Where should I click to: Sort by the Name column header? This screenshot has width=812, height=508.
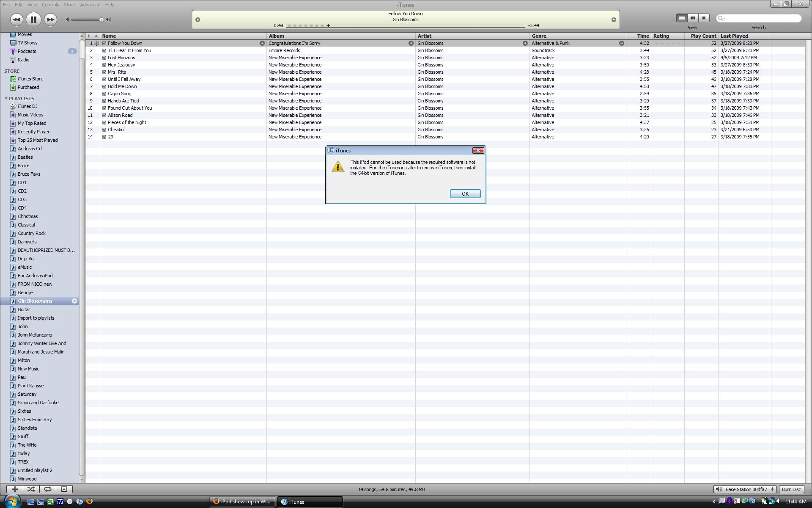(x=183, y=36)
